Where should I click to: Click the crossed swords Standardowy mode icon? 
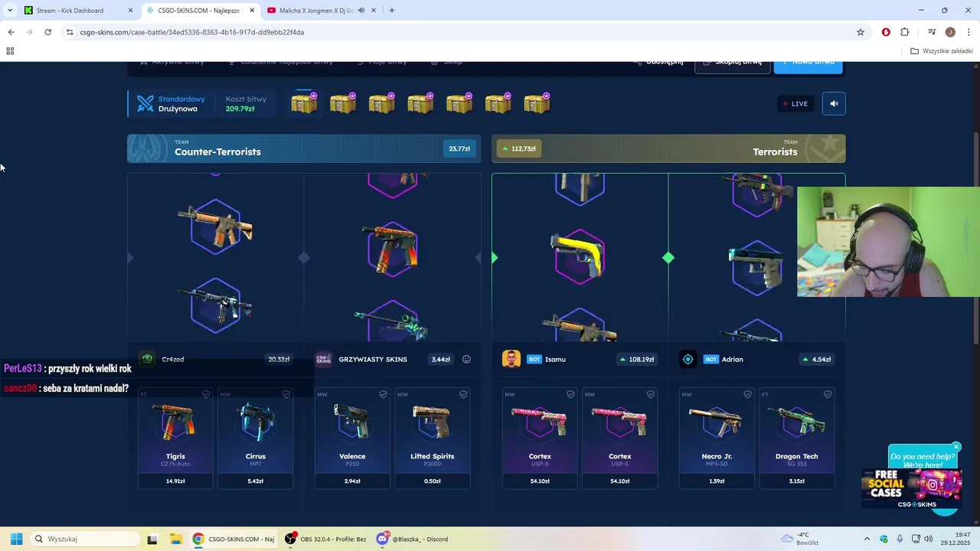(x=145, y=103)
